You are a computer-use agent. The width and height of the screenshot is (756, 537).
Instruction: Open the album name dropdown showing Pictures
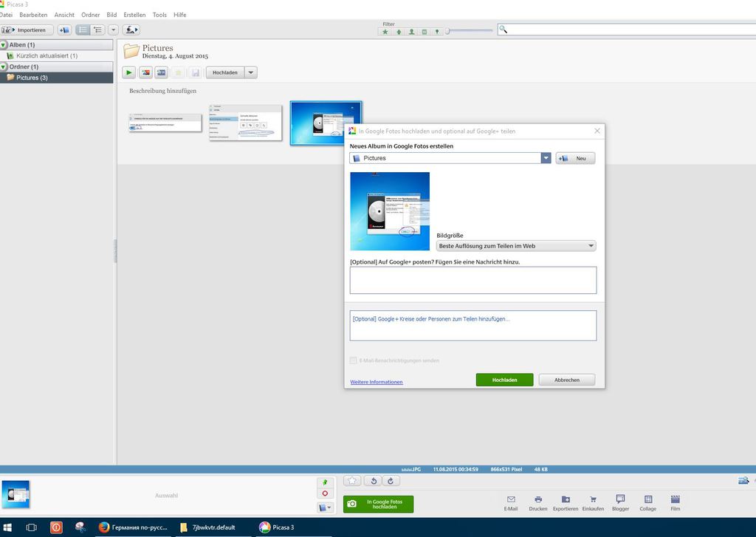point(546,158)
